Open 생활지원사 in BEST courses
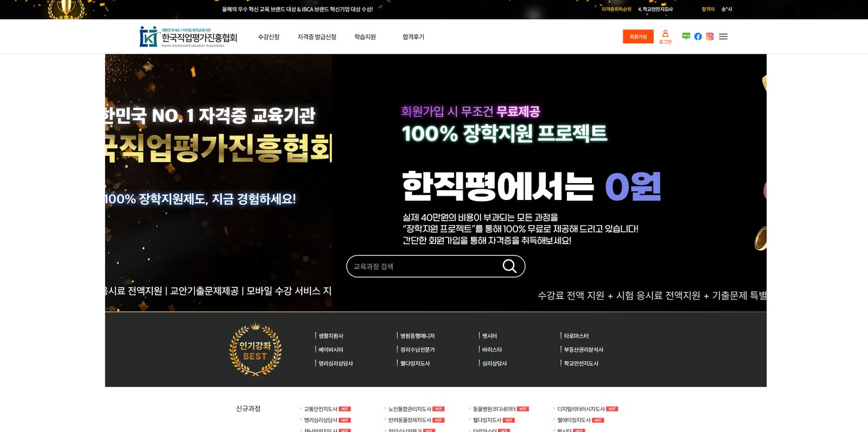This screenshot has width=868, height=432. (x=331, y=336)
